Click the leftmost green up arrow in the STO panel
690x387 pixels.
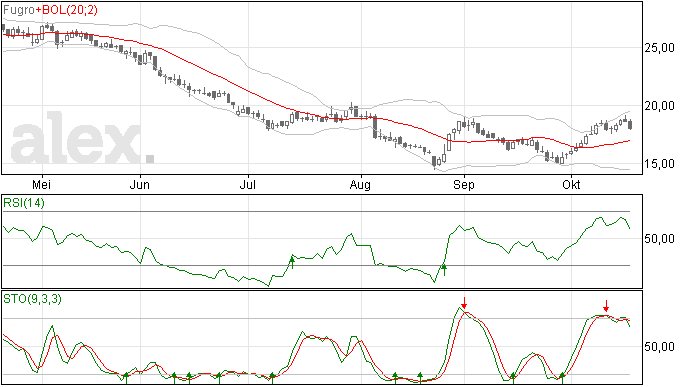click(x=126, y=378)
